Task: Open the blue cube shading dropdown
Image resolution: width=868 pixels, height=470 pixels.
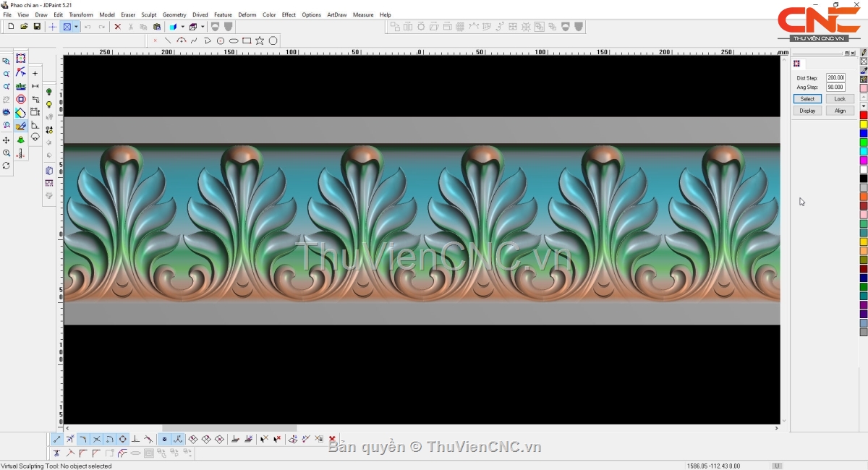Action: point(183,27)
